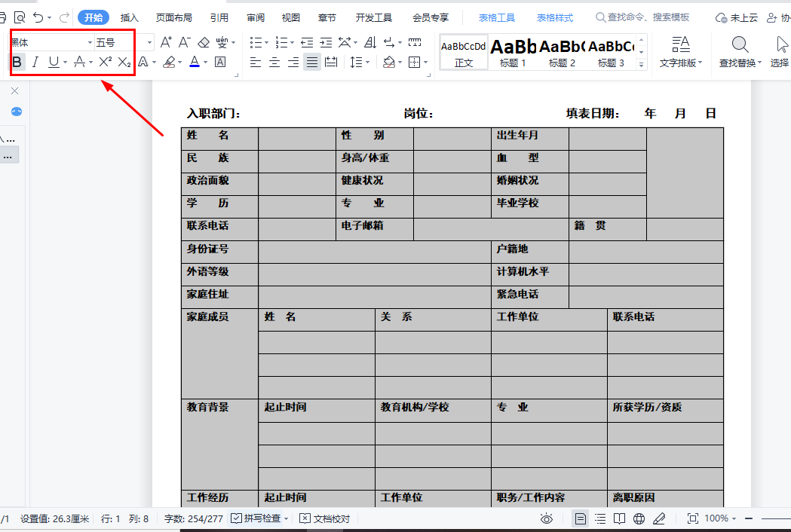This screenshot has height=532, width=791.
Task: Apply text effects outlined A
Action: coord(143,62)
